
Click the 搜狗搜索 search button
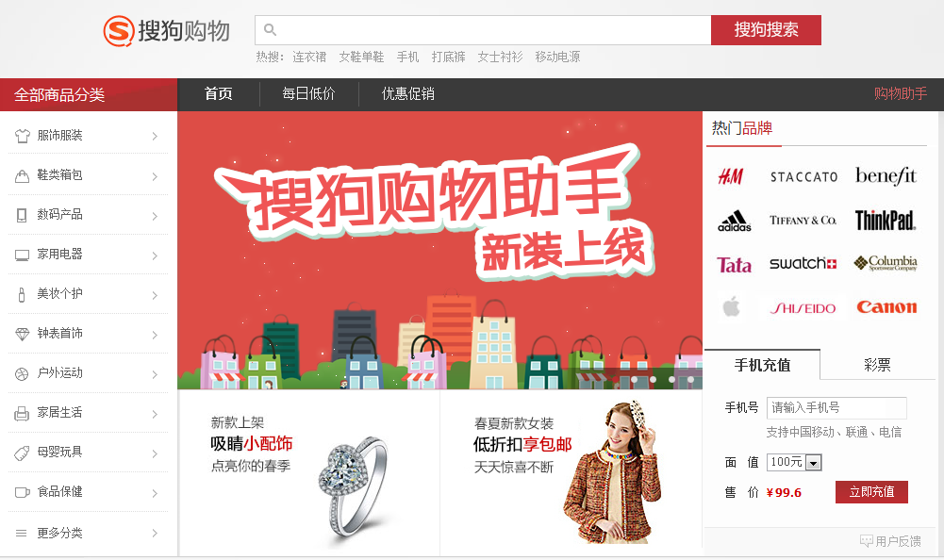(766, 30)
